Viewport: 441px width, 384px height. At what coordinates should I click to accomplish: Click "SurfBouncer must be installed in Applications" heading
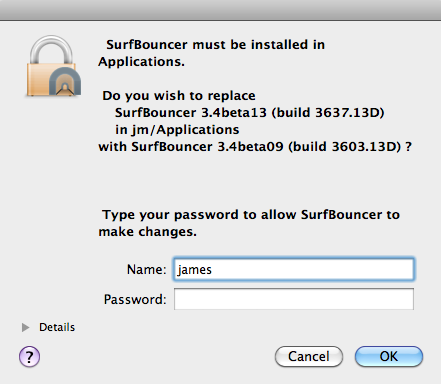[x=211, y=53]
